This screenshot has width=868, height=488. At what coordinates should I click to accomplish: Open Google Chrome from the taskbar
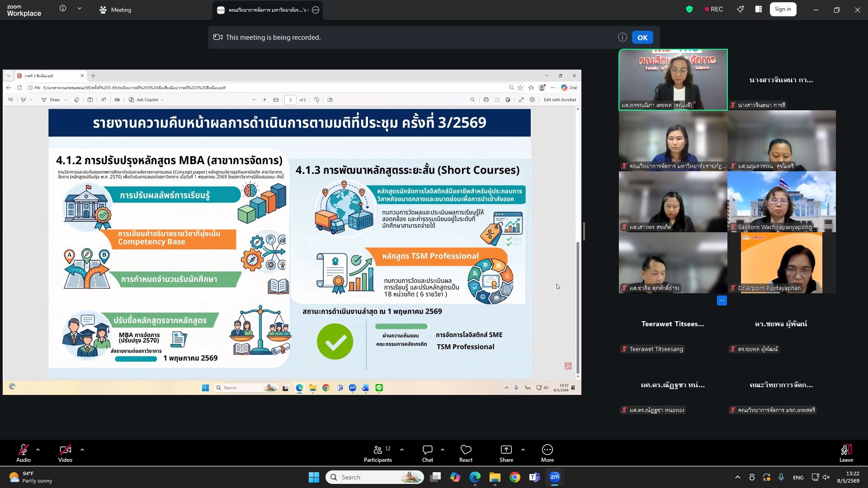pos(515,477)
